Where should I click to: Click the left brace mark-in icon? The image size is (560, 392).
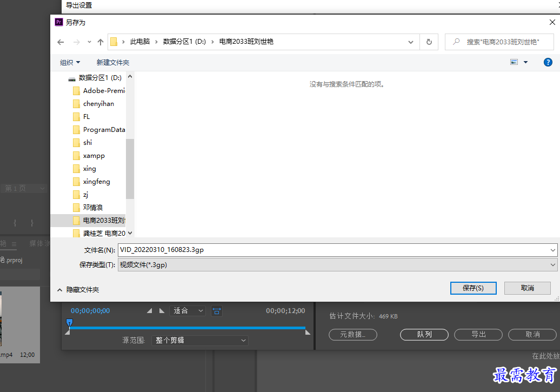[x=15, y=223]
